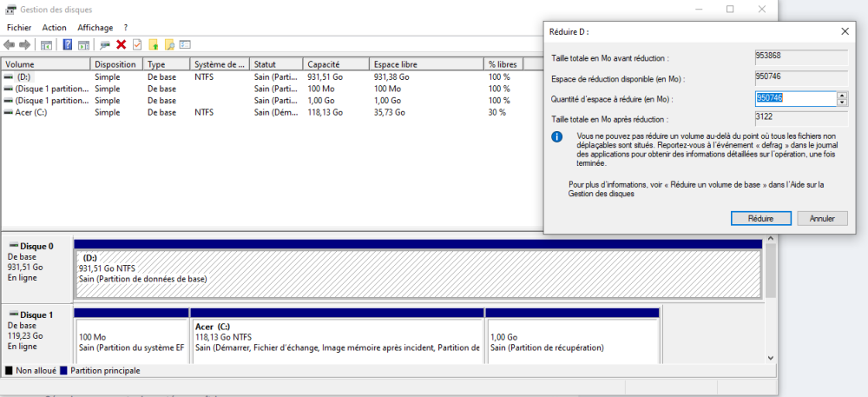Open the ? help menu
Screen dimensions: 868x397
(126, 28)
